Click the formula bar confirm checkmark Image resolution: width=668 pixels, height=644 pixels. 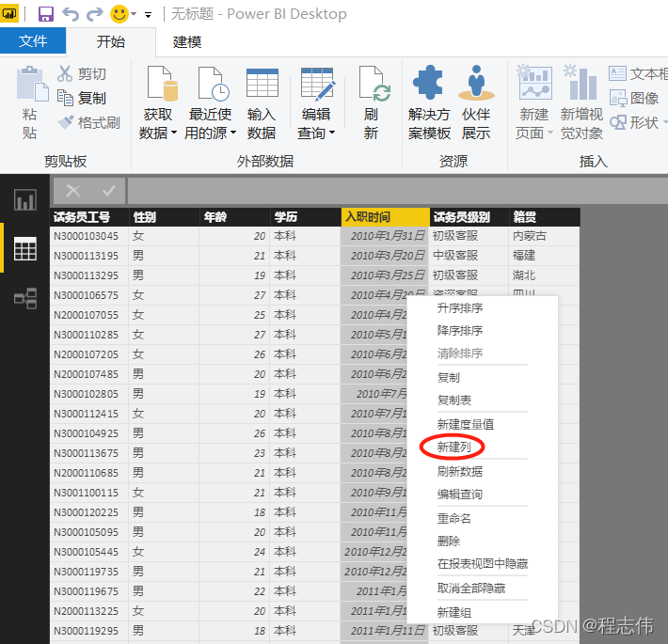[108, 191]
